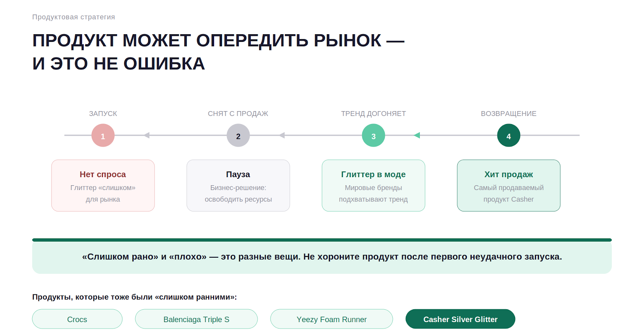Click the «СНЯТ С ПРОДАЖ» stage label
The width and height of the screenshot is (644, 335).
click(238, 114)
